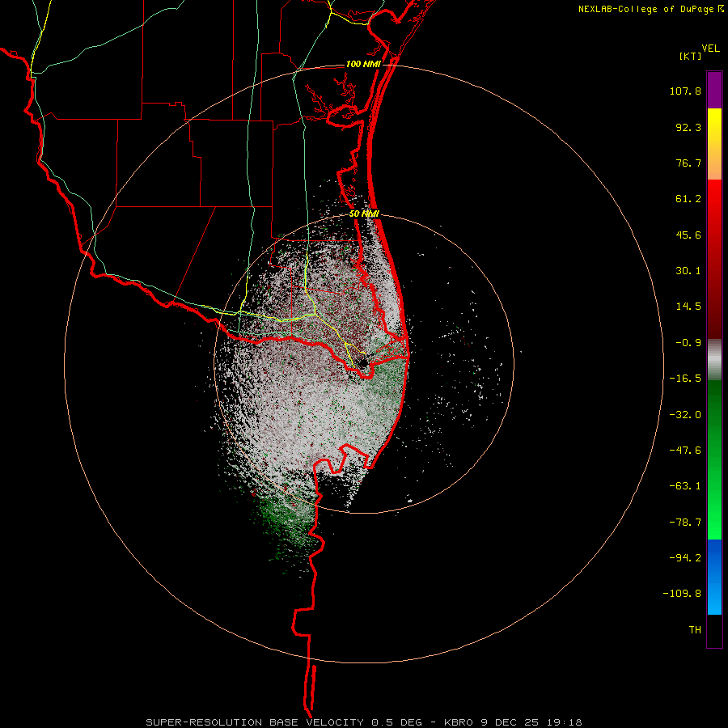Image resolution: width=728 pixels, height=728 pixels.
Task: Click the -78.7 legend value
Action: tap(685, 523)
